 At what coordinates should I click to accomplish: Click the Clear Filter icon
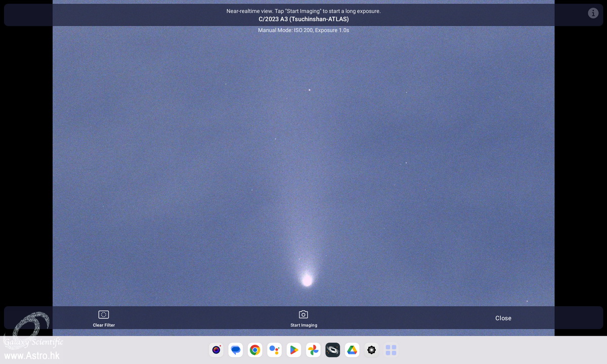click(x=104, y=314)
